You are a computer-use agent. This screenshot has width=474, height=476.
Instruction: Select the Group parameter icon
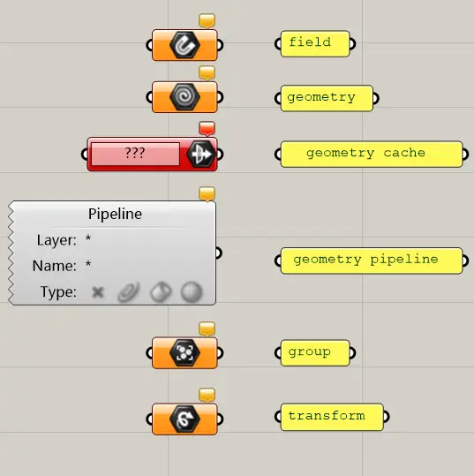coord(184,352)
